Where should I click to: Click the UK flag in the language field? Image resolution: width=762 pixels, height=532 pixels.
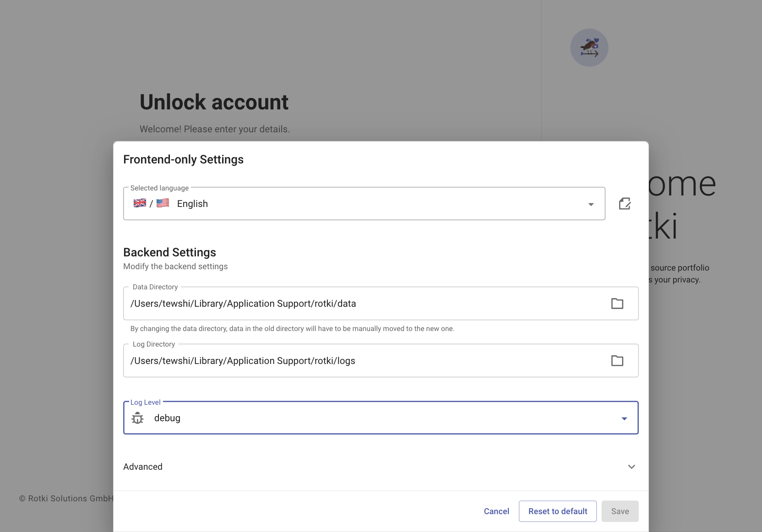coord(140,203)
